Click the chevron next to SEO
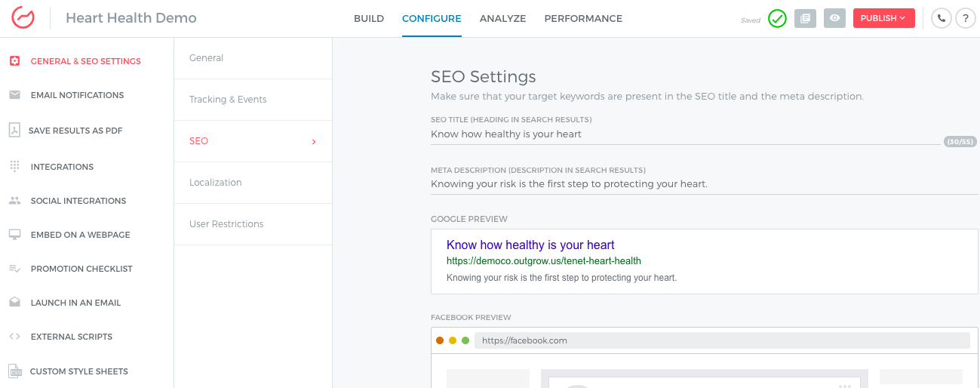 coord(314,141)
